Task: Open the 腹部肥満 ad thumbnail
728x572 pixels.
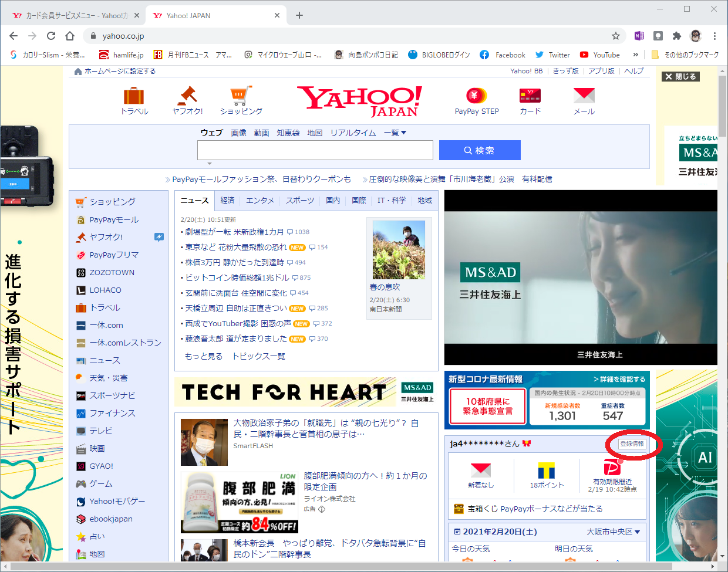Action: [x=239, y=502]
